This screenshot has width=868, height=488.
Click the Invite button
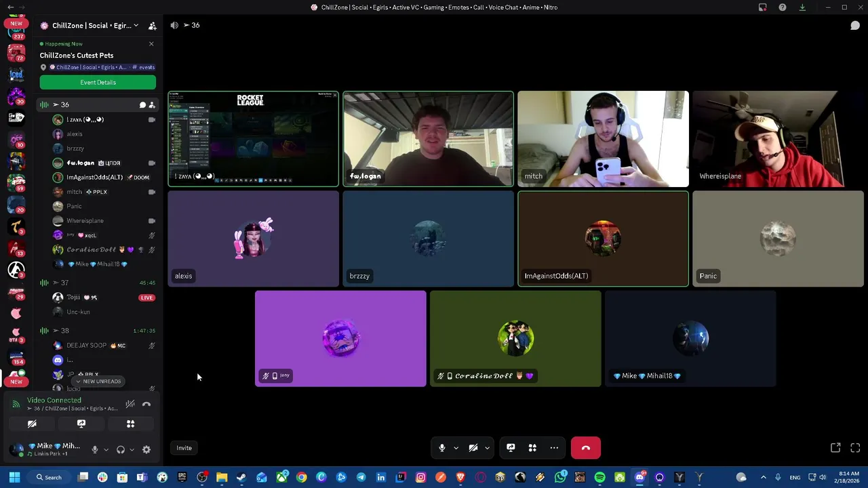tap(184, 448)
